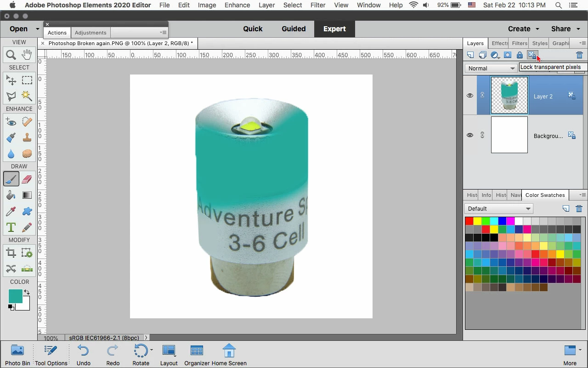Open Layers panel flyout menu
Image resolution: width=588 pixels, height=368 pixels.
[x=582, y=43]
